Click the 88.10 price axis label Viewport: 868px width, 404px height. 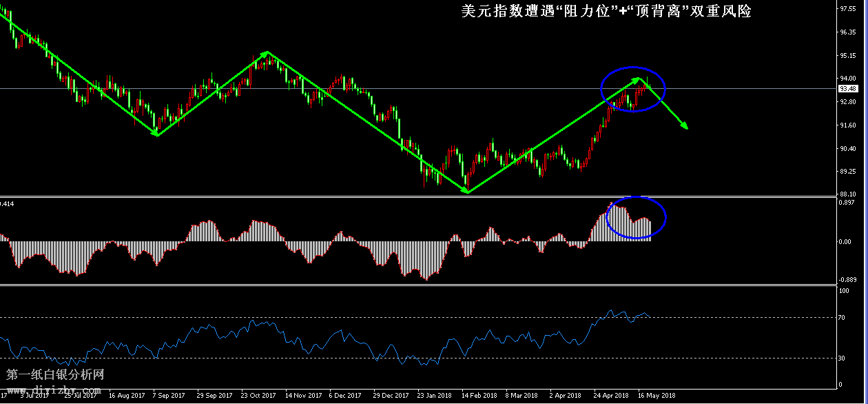(847, 194)
